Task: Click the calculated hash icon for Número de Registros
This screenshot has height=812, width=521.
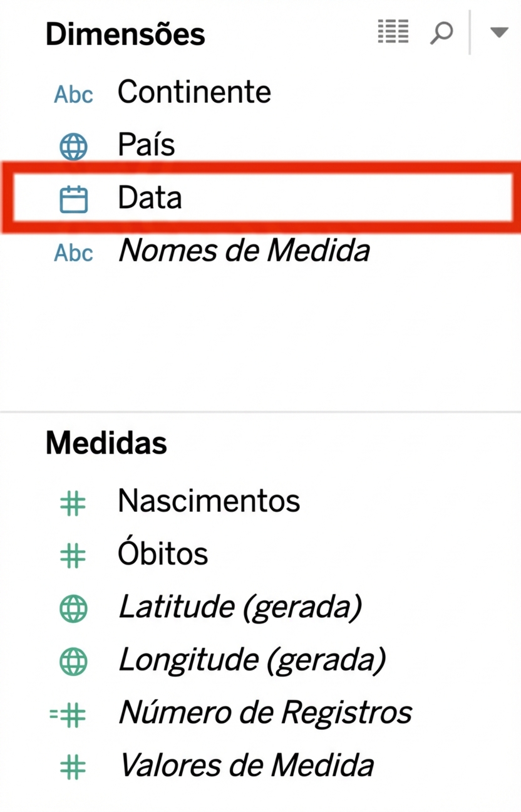Action: [x=69, y=715]
